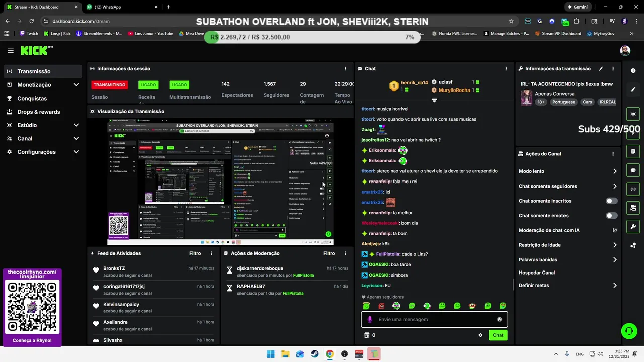Open the Twitch bookmark

pos(29,34)
